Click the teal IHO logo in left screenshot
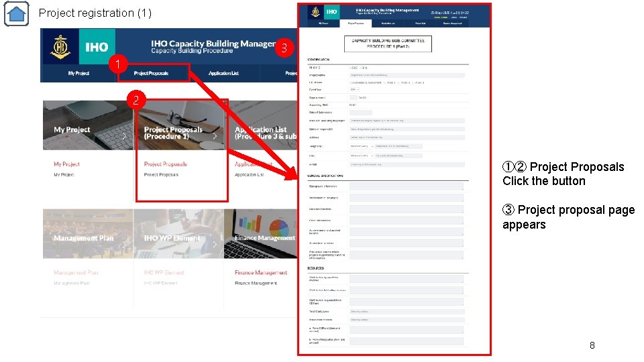This screenshot has height=362, width=644. click(x=97, y=46)
